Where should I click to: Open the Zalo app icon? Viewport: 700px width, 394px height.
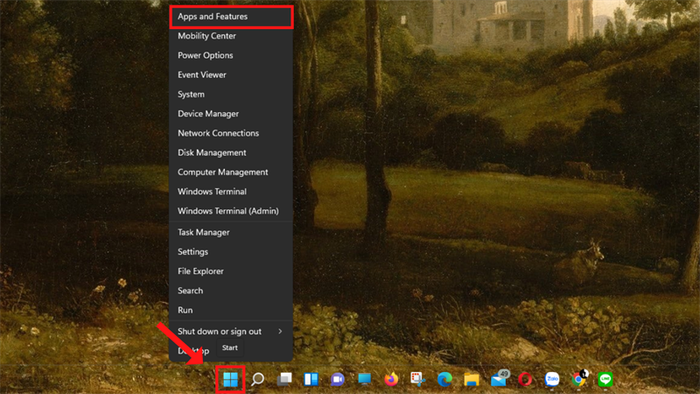552,379
